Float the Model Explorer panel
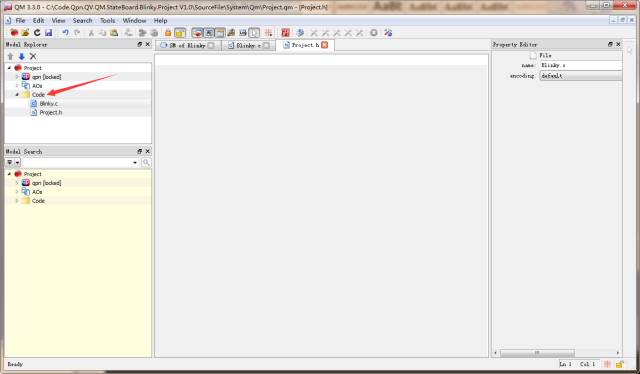Image resolution: width=640 pixels, height=374 pixels. click(x=140, y=44)
